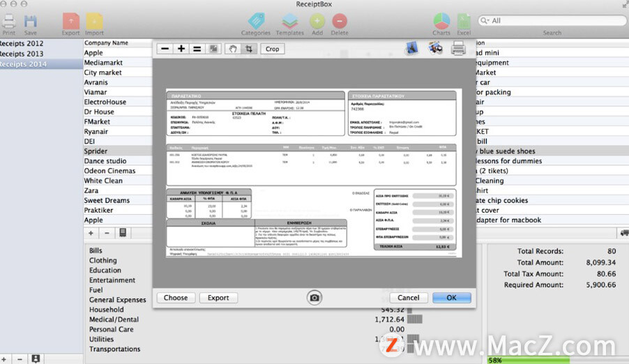The image size is (629, 364).
Task: Add a receipt row with plus below table
Action: coord(91,233)
